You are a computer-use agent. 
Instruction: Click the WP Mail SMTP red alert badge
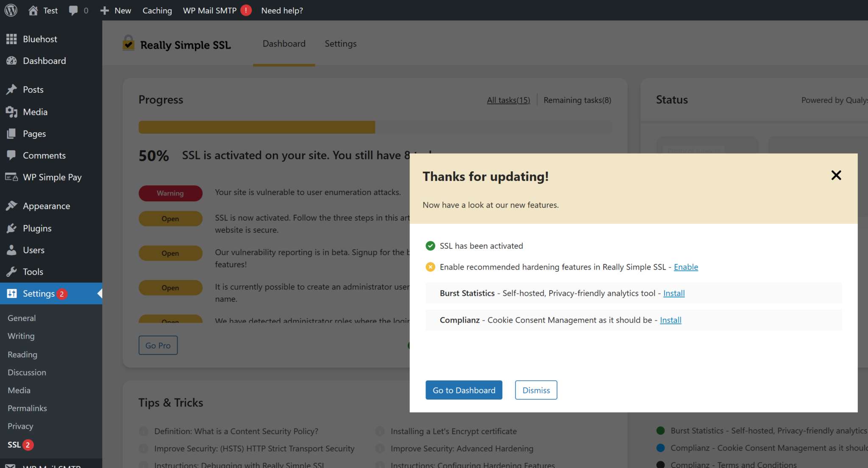click(x=246, y=10)
